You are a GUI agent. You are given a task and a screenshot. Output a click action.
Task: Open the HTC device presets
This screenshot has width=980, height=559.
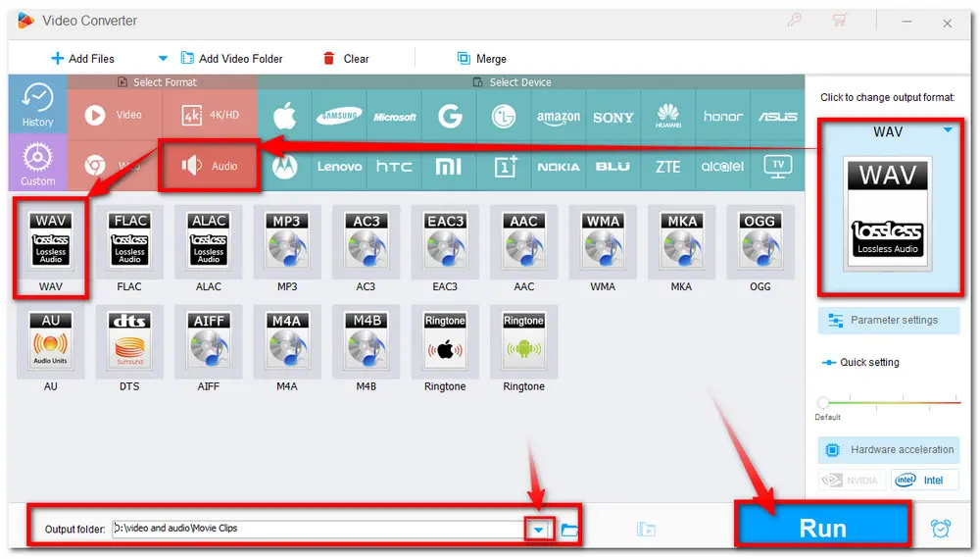pos(394,167)
